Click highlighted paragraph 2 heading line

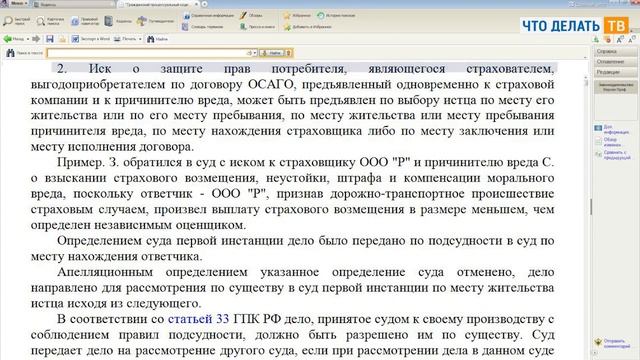pyautogui.click(x=304, y=69)
